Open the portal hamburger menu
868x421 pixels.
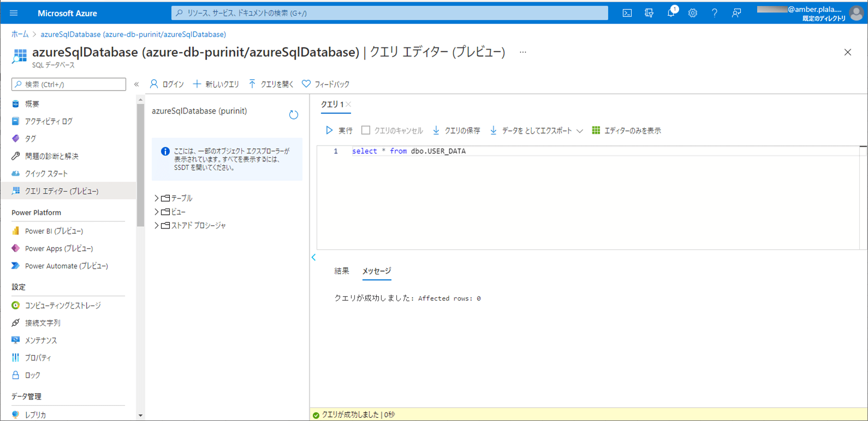(x=14, y=13)
